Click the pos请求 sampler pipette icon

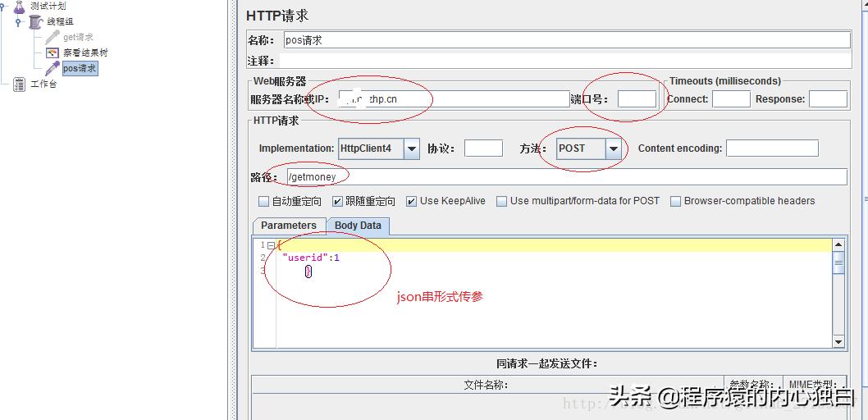pos(53,69)
